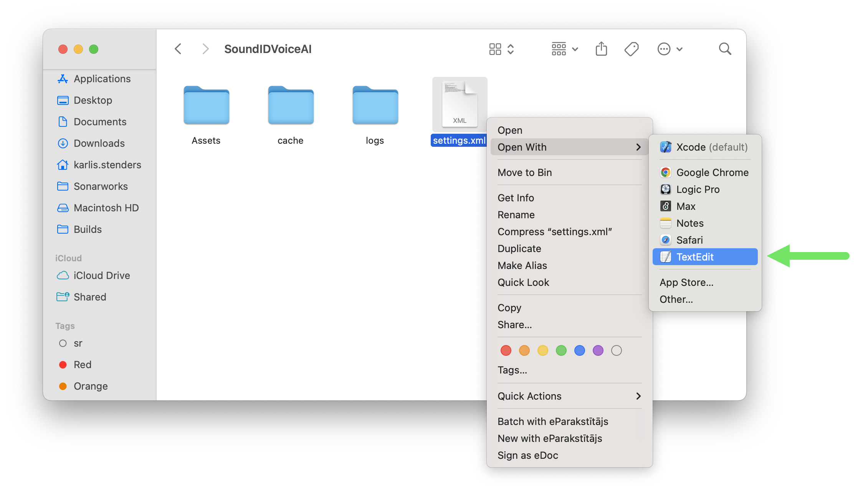Apply the grey tag color dot

(x=617, y=350)
